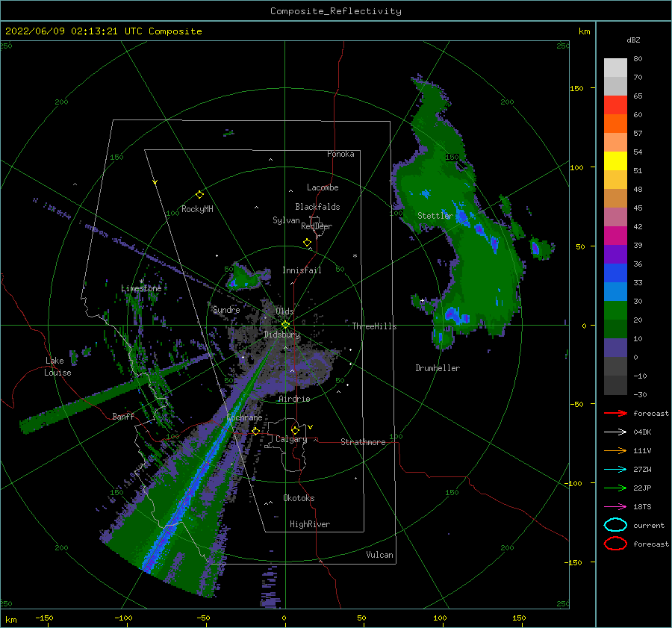Select the bright green 20-30 dBZ swatch
Screen dimensions: 672x628
[615, 311]
